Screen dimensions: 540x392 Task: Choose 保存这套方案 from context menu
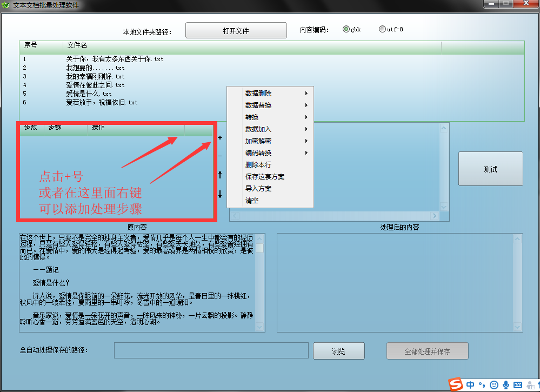pos(270,177)
